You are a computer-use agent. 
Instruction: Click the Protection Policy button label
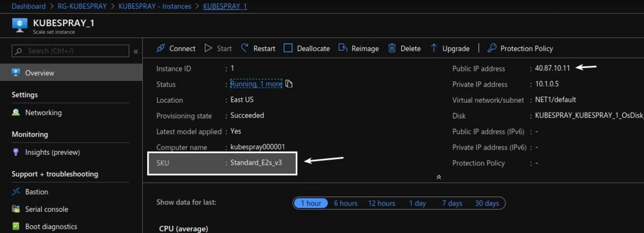tap(527, 48)
